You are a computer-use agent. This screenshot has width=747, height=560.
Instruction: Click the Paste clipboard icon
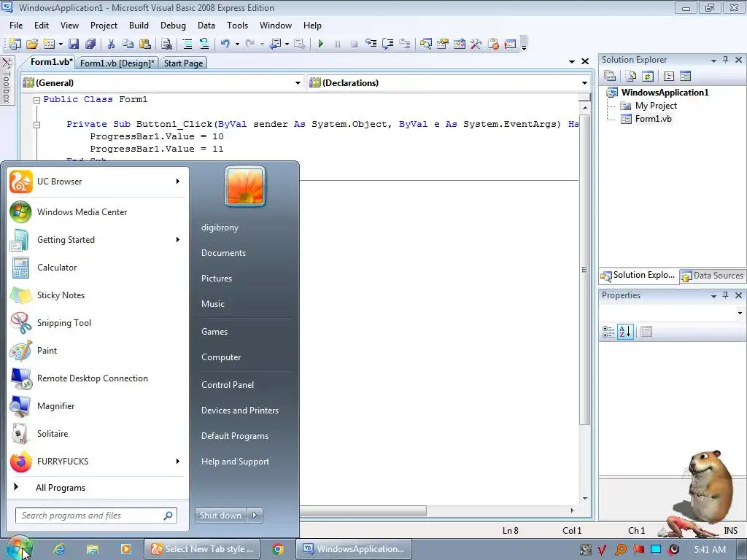coord(145,44)
